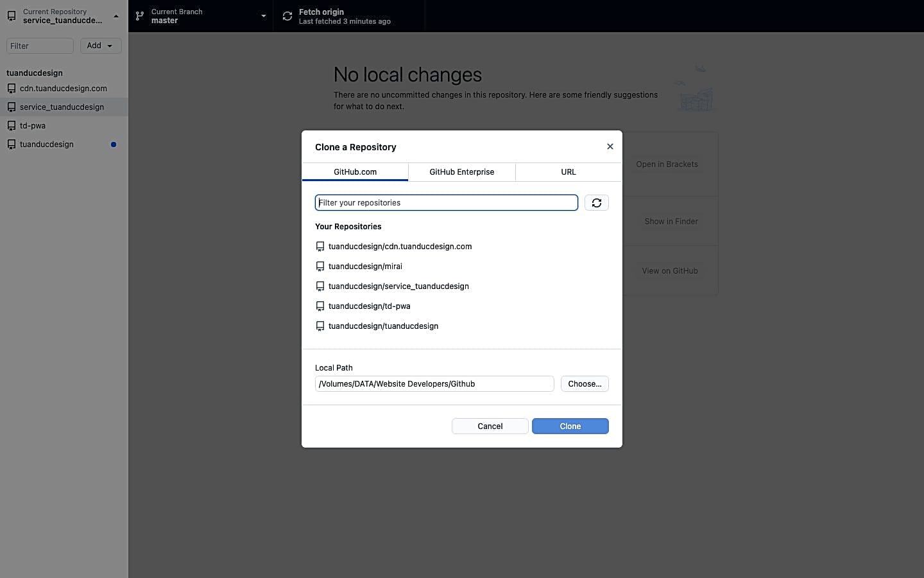Click the Local Path label
Image resolution: width=924 pixels, height=578 pixels.
pyautogui.click(x=334, y=368)
